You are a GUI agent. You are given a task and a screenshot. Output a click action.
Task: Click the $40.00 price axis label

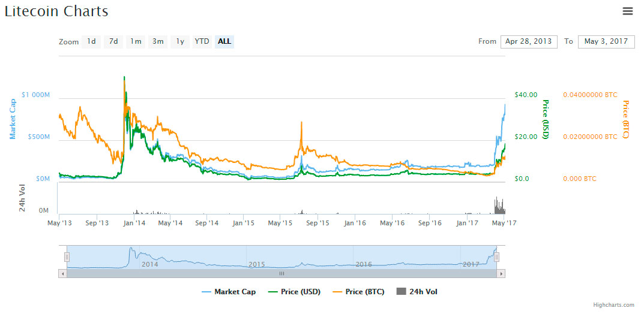tap(526, 95)
